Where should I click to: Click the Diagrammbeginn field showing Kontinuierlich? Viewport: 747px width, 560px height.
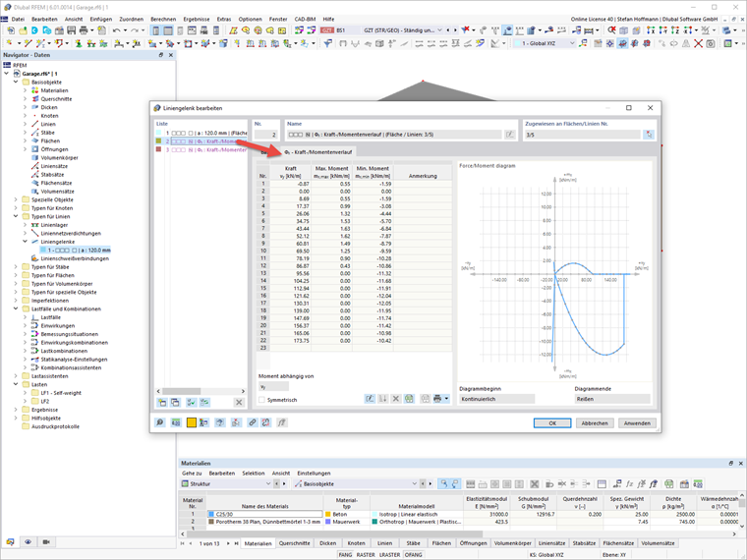497,399
